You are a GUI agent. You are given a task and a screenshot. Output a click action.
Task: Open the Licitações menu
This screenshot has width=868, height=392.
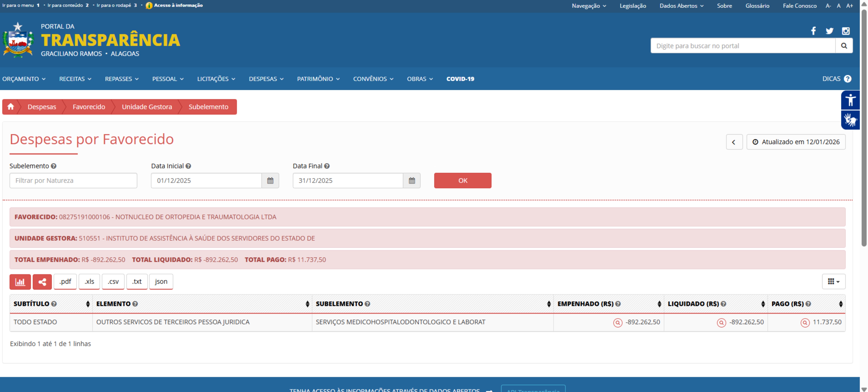tap(216, 79)
